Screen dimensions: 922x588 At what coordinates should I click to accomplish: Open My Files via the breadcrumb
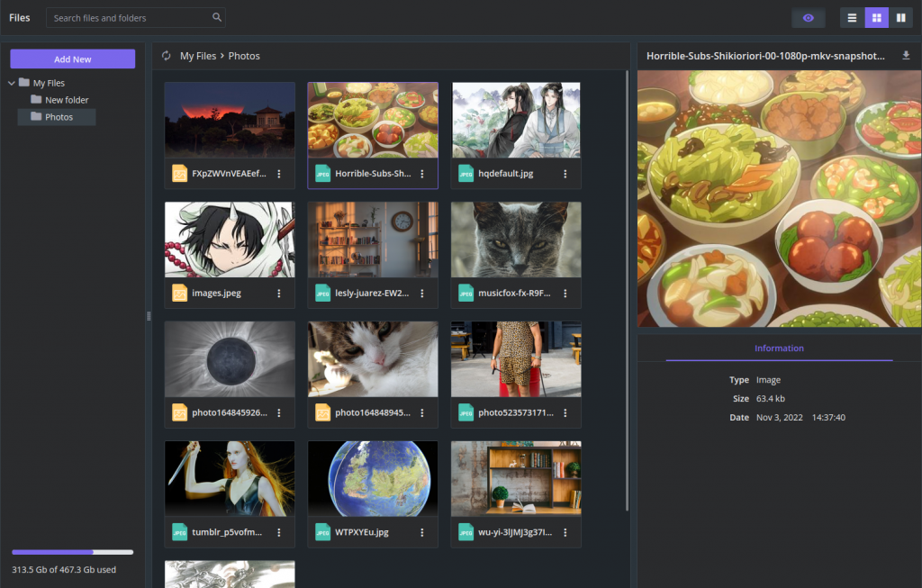199,55
